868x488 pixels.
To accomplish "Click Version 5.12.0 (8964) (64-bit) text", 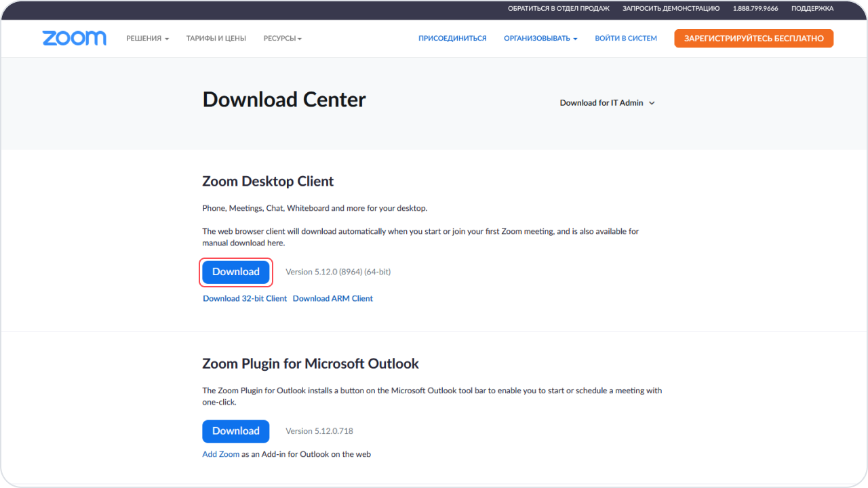I will tap(338, 272).
